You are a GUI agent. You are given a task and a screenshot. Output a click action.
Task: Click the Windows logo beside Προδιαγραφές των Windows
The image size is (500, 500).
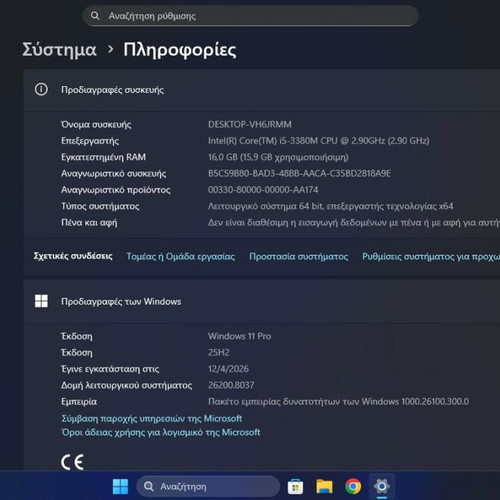(41, 301)
